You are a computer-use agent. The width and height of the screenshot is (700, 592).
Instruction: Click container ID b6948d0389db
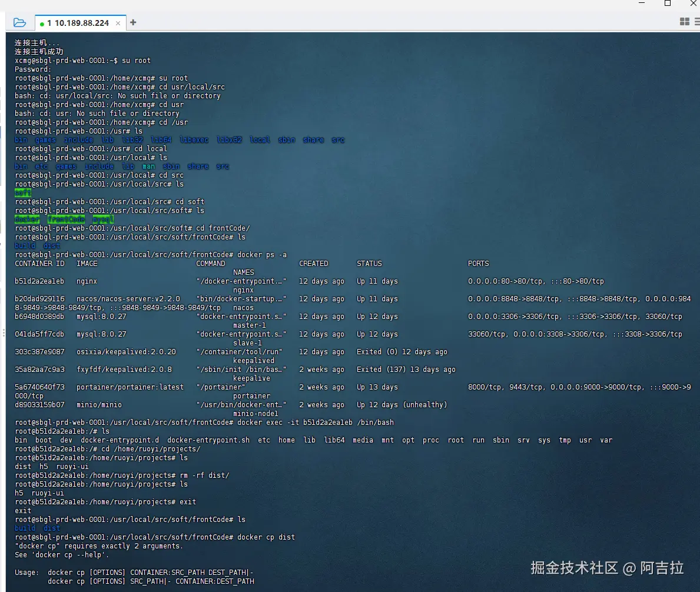click(x=39, y=316)
